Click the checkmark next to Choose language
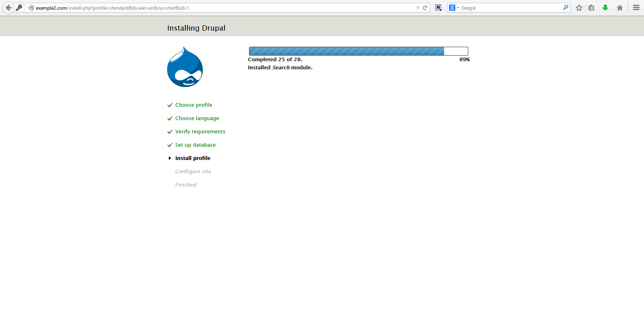 point(170,118)
